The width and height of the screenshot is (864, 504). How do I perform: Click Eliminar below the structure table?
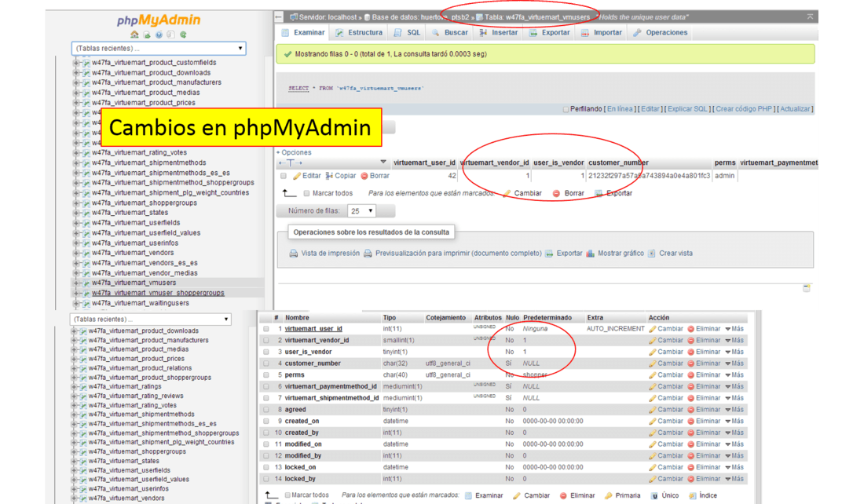click(577, 495)
